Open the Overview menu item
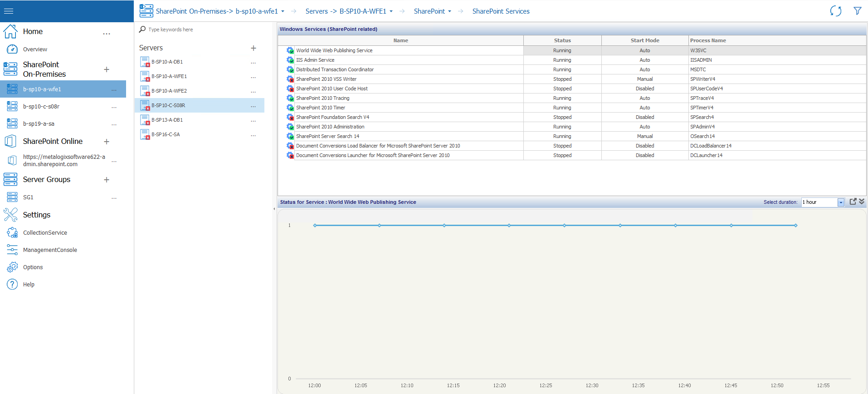The height and width of the screenshot is (394, 868). pos(35,49)
